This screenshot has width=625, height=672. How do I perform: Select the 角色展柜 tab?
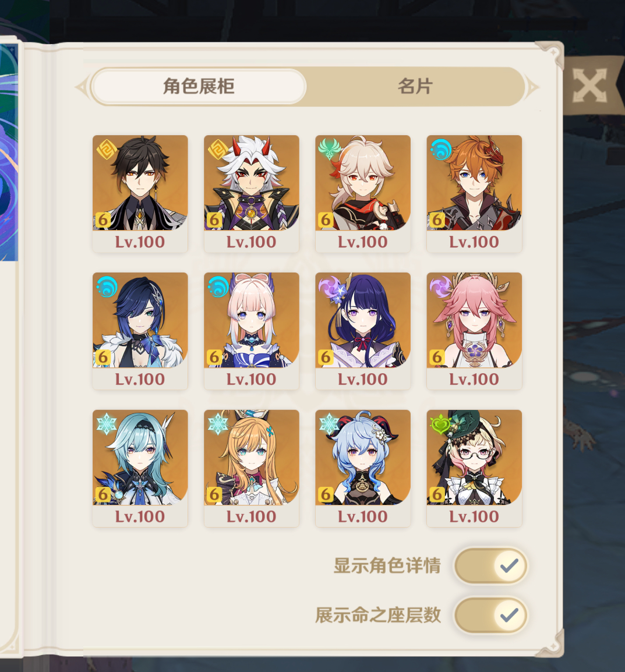199,87
